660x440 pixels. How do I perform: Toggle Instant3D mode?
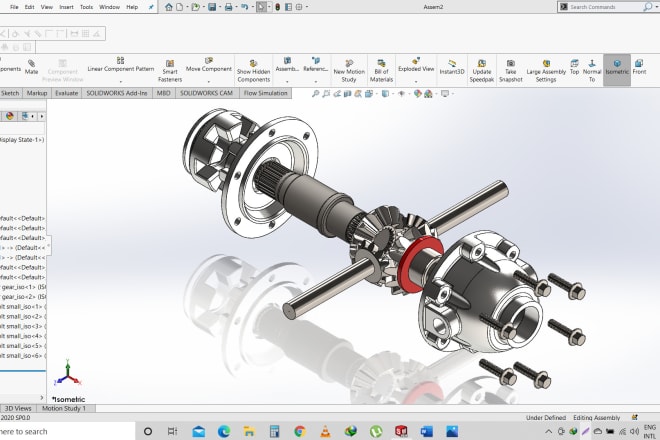[452, 67]
